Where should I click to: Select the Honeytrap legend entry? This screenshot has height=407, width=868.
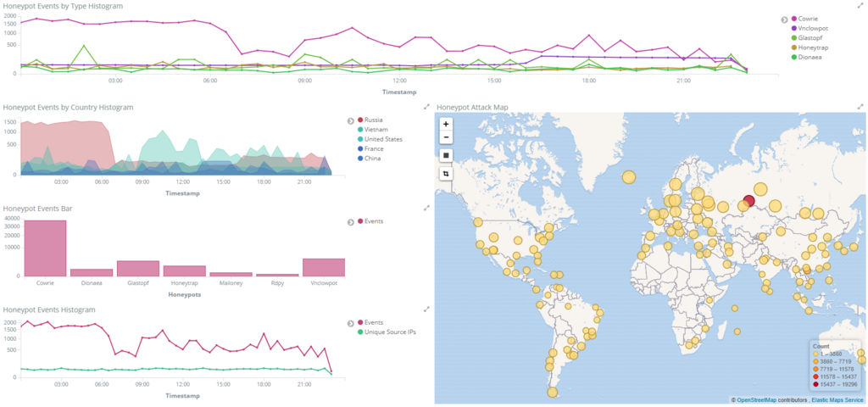[809, 48]
